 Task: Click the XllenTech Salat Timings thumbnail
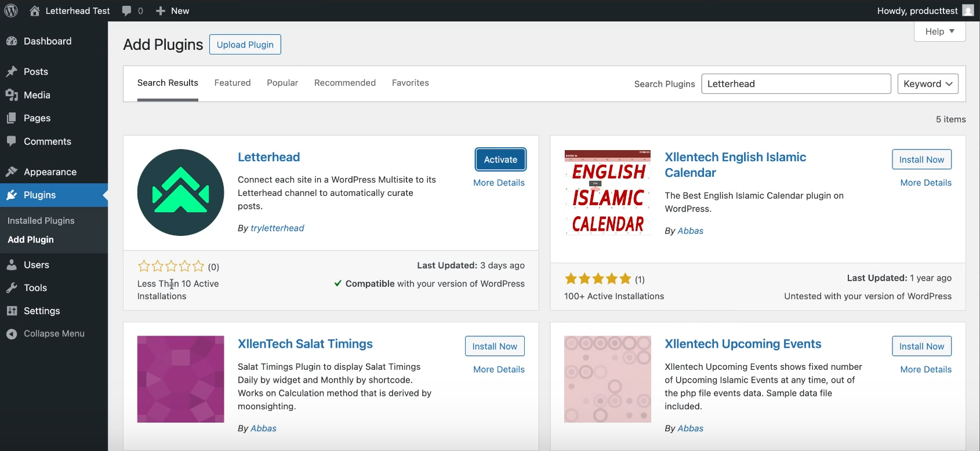[x=180, y=379]
